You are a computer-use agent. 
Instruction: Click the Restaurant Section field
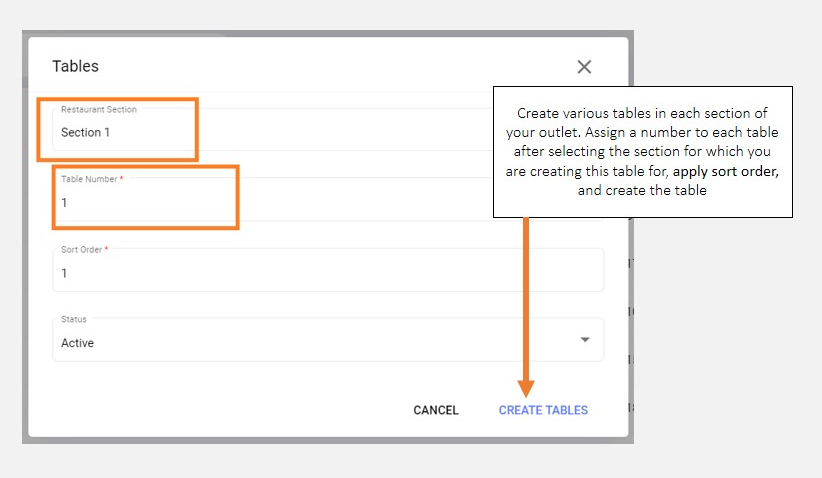click(x=270, y=129)
